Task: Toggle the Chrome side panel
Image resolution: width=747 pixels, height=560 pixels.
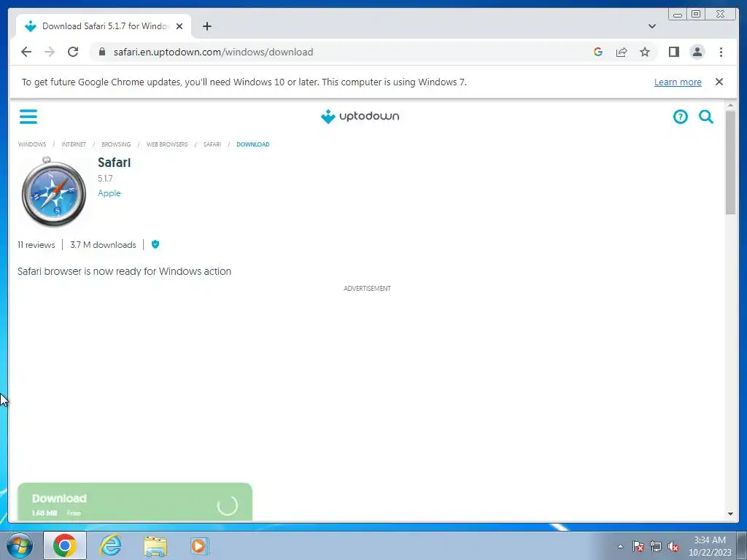Action: click(x=673, y=52)
